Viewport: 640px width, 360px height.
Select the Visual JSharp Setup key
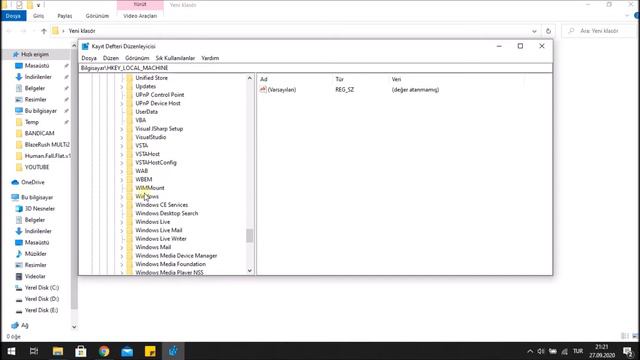click(x=159, y=129)
